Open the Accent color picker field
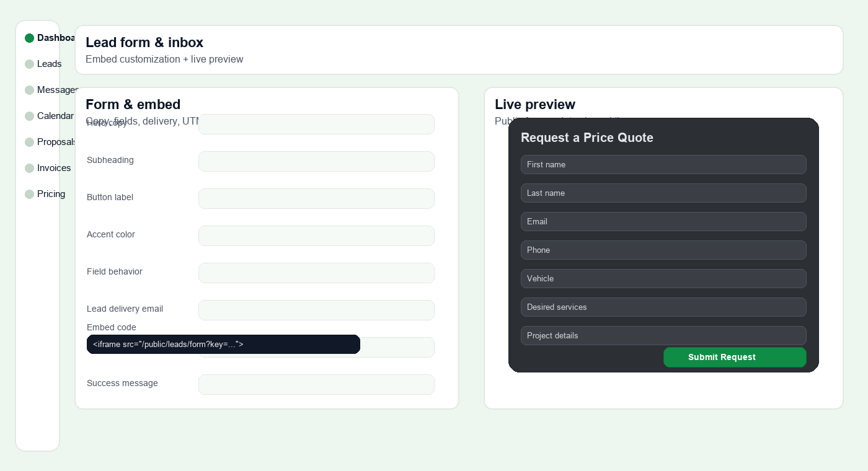The width and height of the screenshot is (868, 471). pyautogui.click(x=316, y=235)
